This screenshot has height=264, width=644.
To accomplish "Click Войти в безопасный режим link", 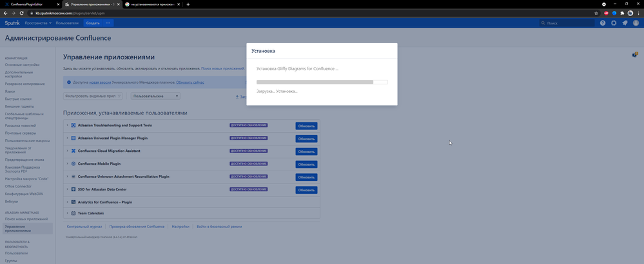I will point(219,226).
